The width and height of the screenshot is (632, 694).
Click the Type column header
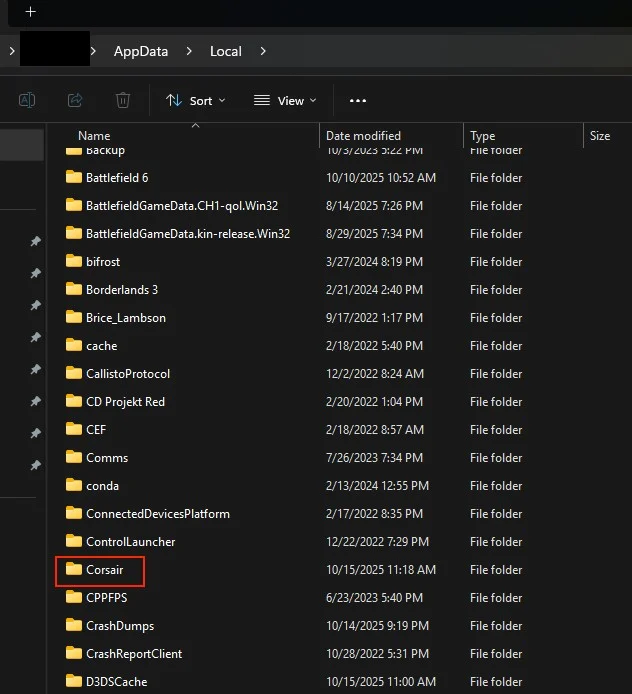(x=483, y=136)
